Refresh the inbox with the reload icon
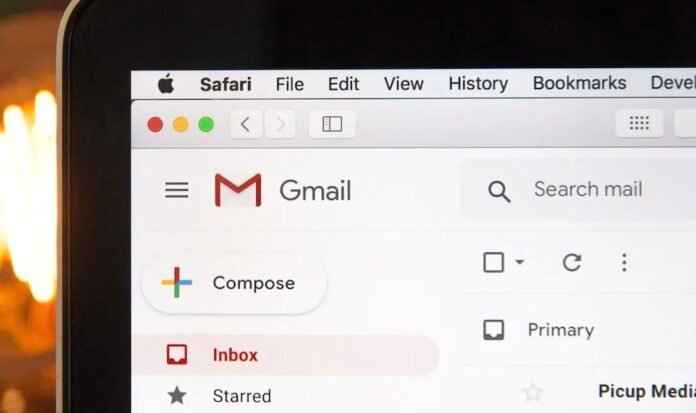696x413 pixels. coord(572,262)
